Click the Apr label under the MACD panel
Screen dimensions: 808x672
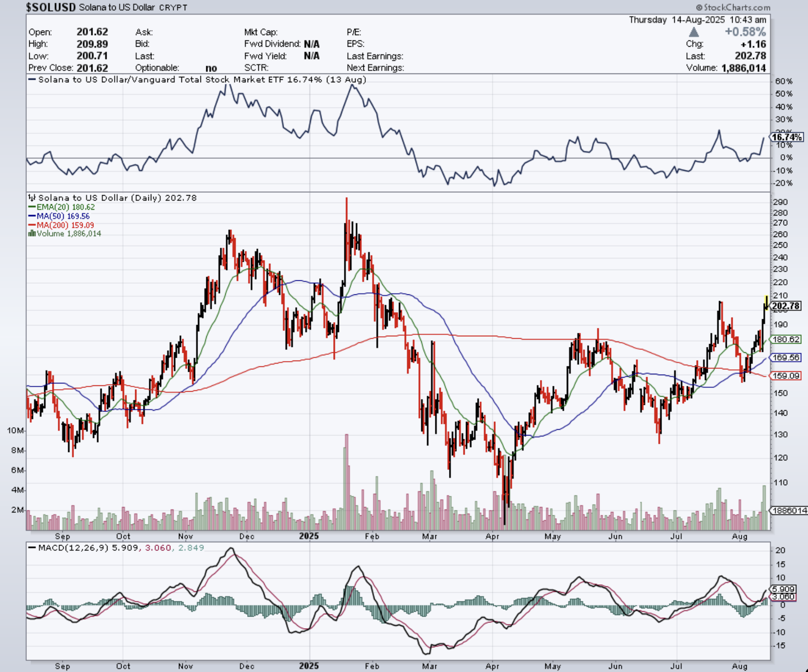click(x=492, y=666)
